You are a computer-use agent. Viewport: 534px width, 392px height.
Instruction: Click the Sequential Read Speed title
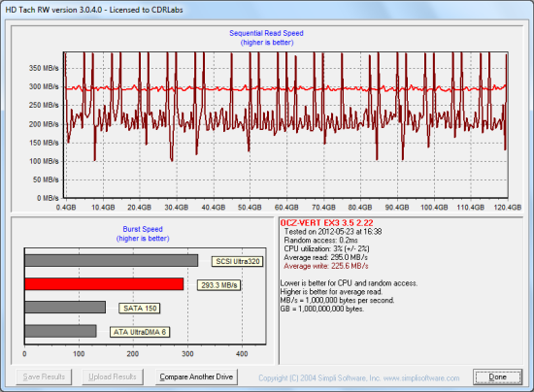pos(266,33)
